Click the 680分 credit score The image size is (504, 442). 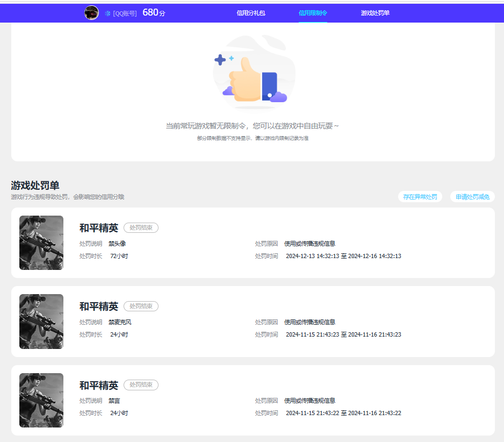154,12
